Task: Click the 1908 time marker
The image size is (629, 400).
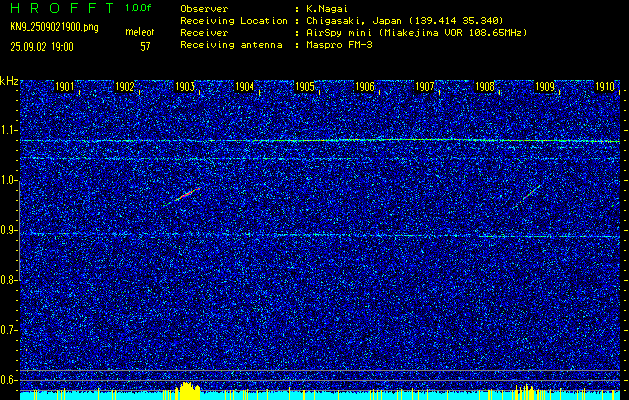Action: (x=485, y=87)
